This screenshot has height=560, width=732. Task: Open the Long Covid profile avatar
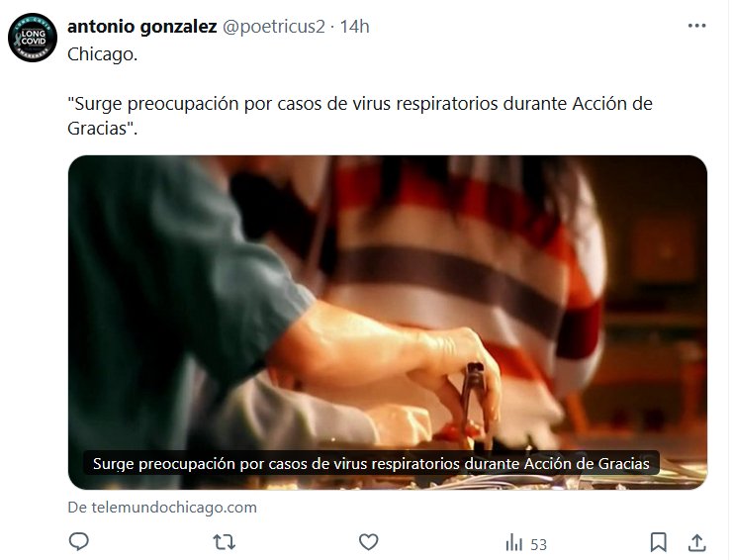[33, 38]
